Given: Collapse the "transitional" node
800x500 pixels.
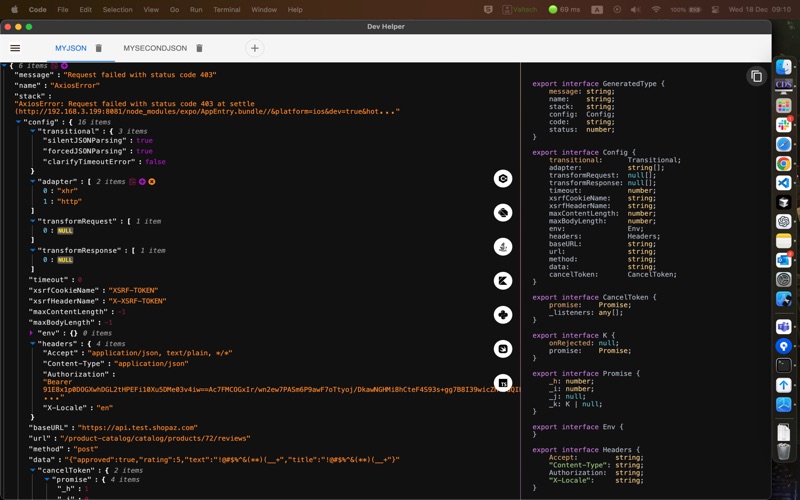Looking at the screenshot, I should [33, 131].
